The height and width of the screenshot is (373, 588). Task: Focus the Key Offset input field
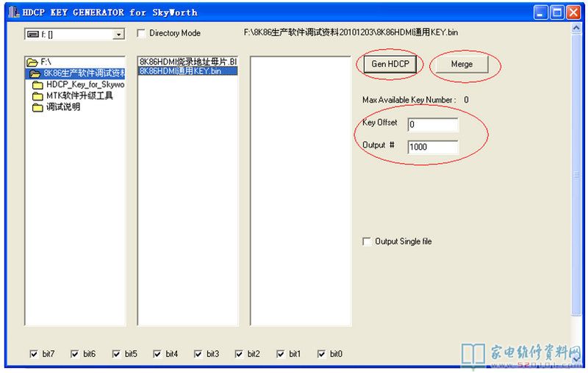tap(433, 124)
